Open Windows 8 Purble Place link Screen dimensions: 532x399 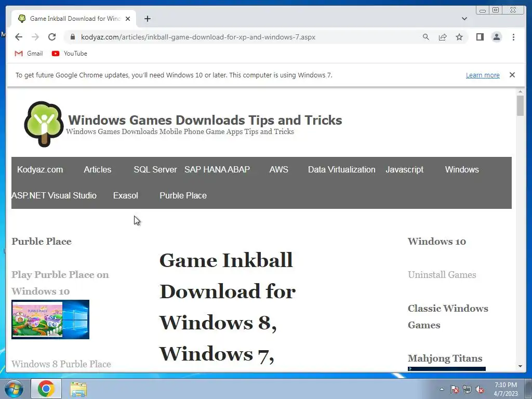pyautogui.click(x=61, y=364)
